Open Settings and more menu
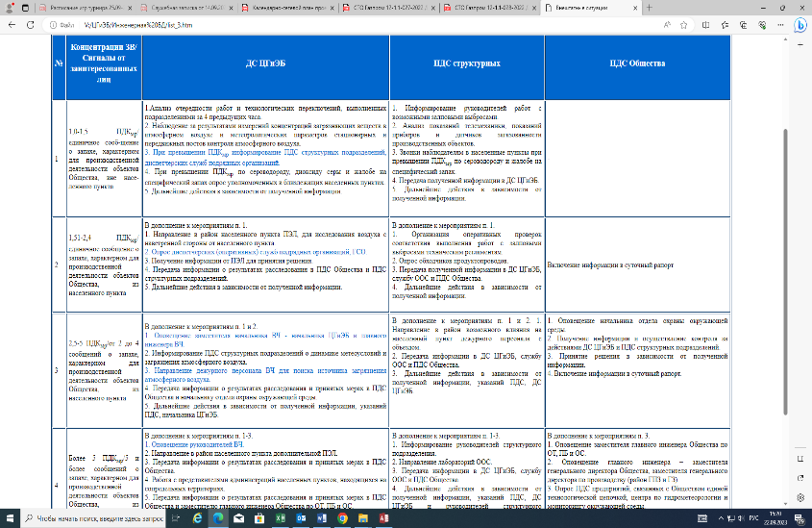Image resolution: width=812 pixels, height=528 pixels. point(780,25)
